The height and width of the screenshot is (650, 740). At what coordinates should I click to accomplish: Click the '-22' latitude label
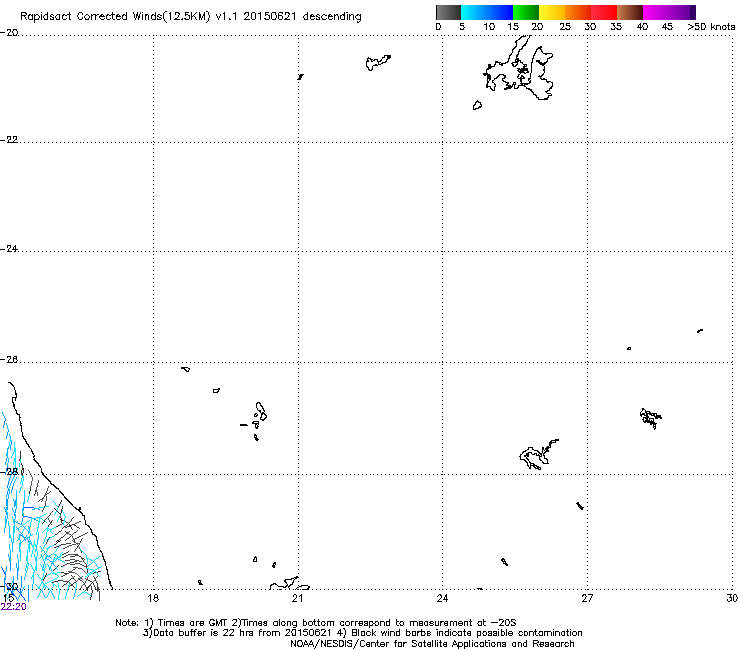click(x=9, y=140)
